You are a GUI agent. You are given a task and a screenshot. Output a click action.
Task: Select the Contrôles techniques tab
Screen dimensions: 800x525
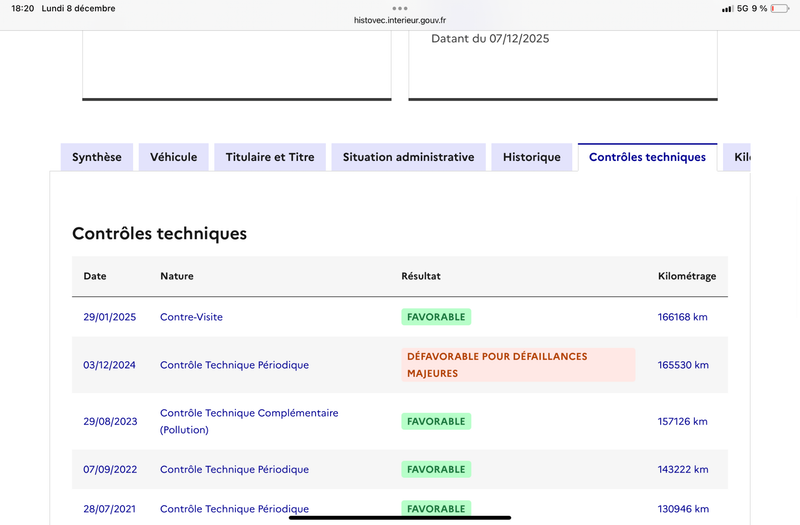click(647, 157)
